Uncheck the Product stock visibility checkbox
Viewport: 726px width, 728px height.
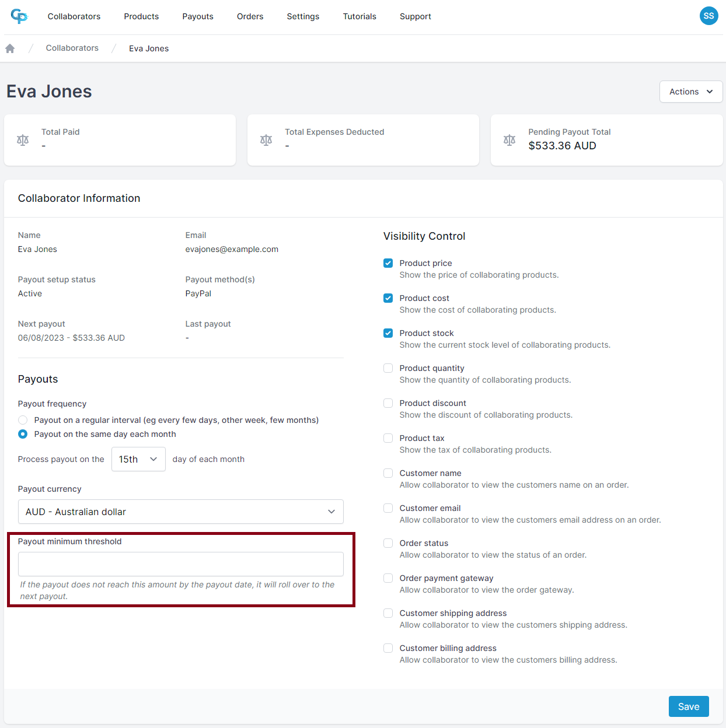coord(388,333)
